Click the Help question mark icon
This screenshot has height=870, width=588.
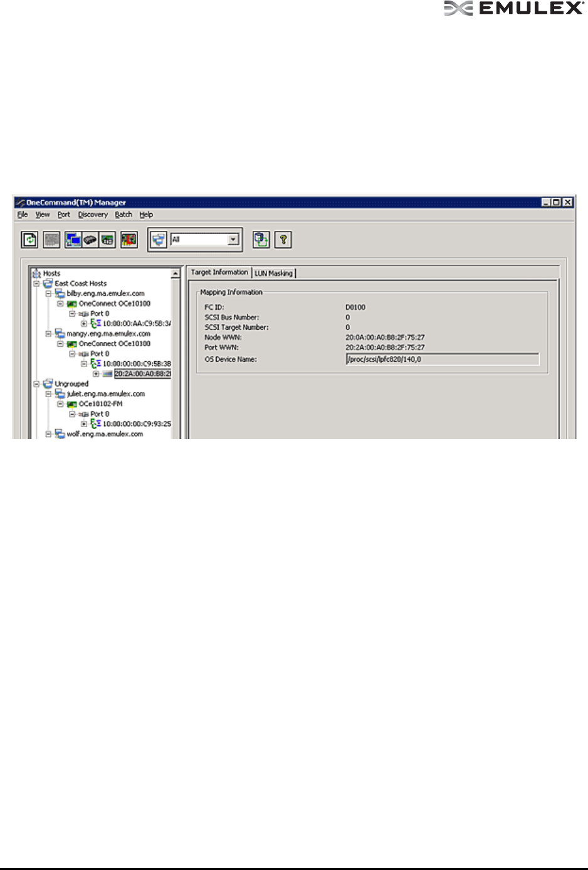[283, 240]
